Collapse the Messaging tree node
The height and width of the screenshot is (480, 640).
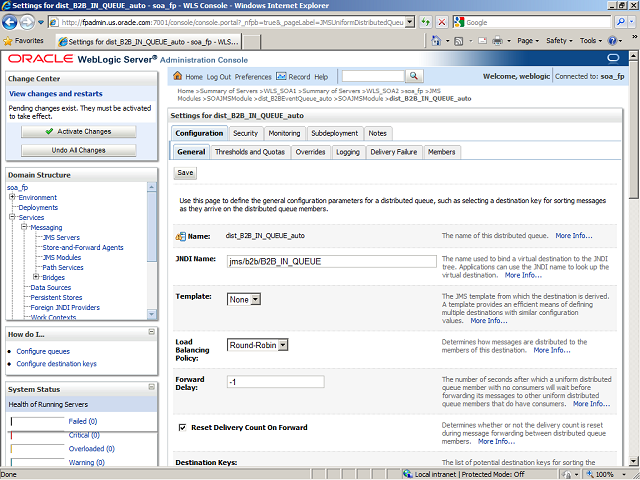[24, 227]
